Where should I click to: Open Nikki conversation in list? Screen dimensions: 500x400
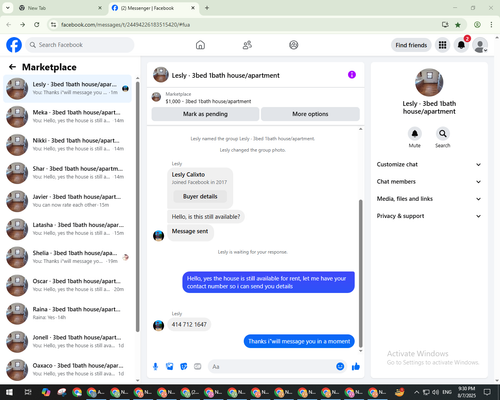coord(67,145)
